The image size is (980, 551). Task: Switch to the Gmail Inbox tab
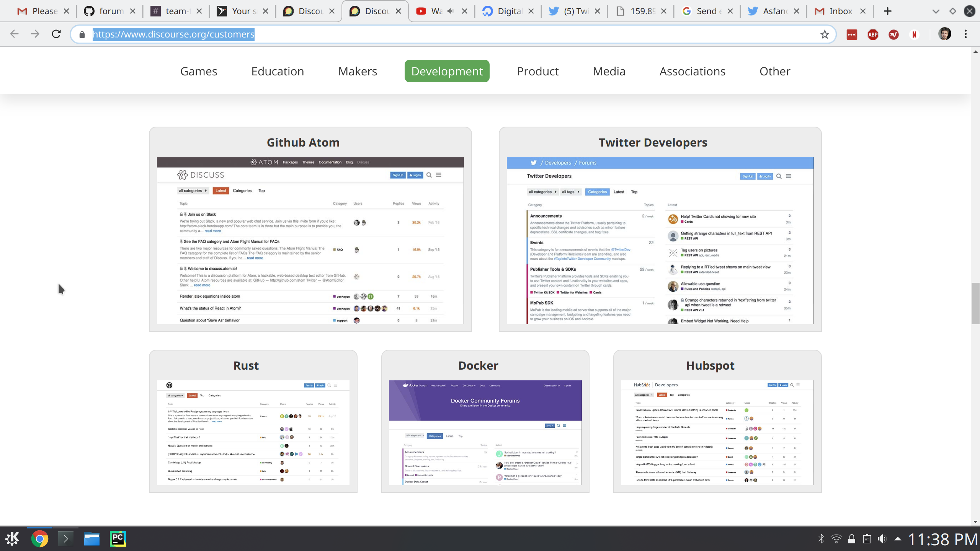tap(840, 11)
